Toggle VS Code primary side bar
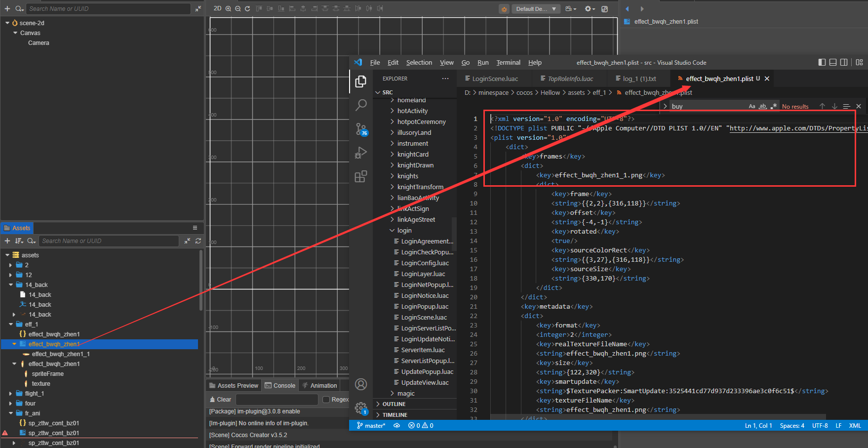868x448 pixels. [x=822, y=62]
